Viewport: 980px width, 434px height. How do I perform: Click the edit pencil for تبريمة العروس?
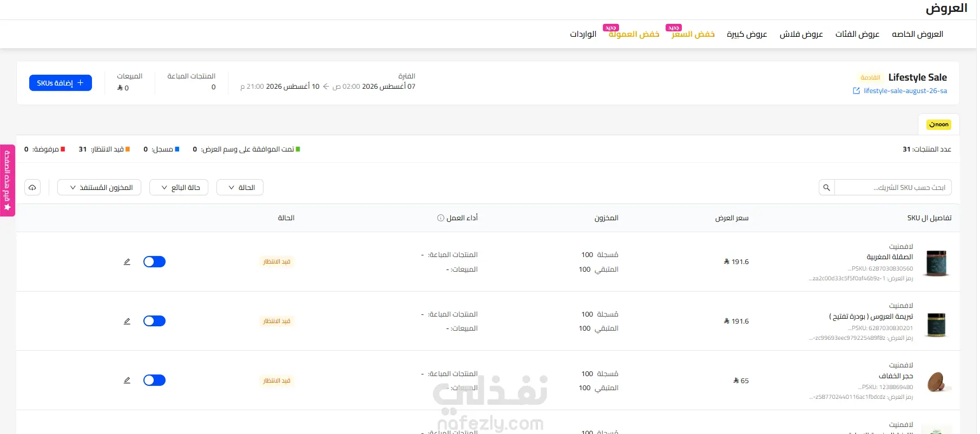[127, 321]
